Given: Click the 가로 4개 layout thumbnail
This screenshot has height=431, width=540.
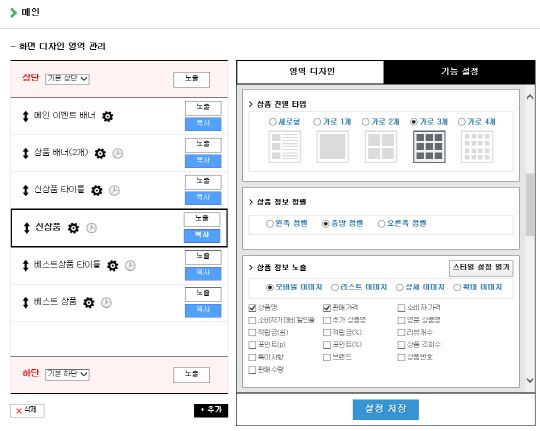Looking at the screenshot, I should coord(477,146).
